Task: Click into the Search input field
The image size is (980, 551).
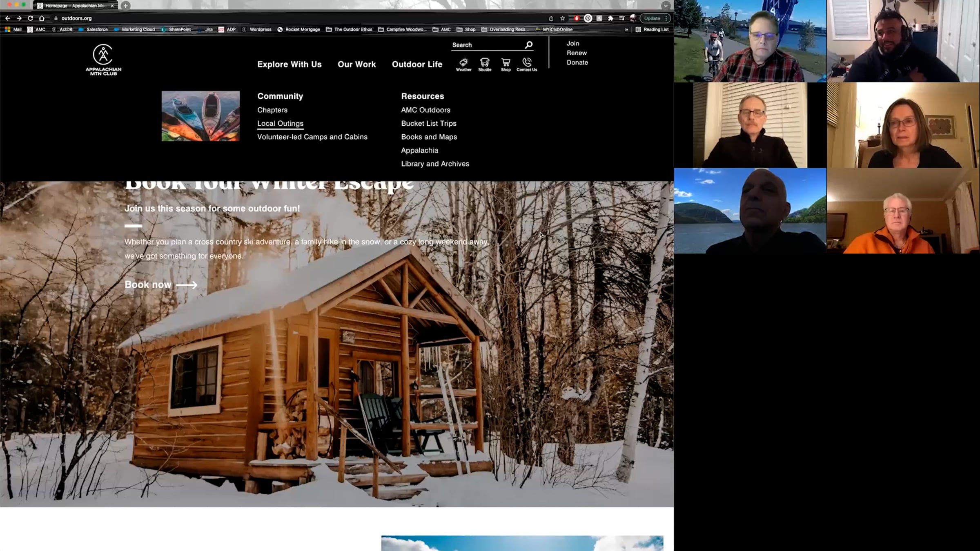Action: point(486,45)
